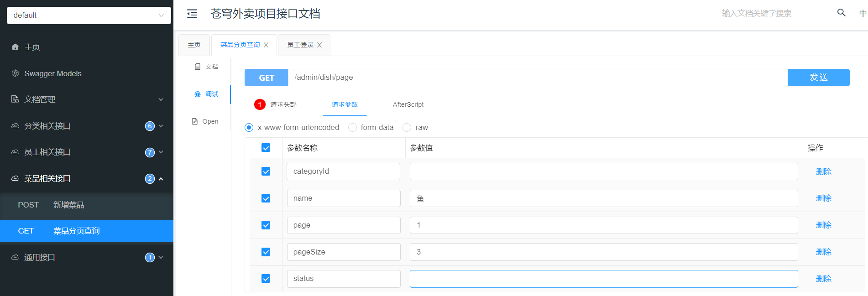Toggle the select-all parameters checkbox
The height and width of the screenshot is (296, 868).
266,148
